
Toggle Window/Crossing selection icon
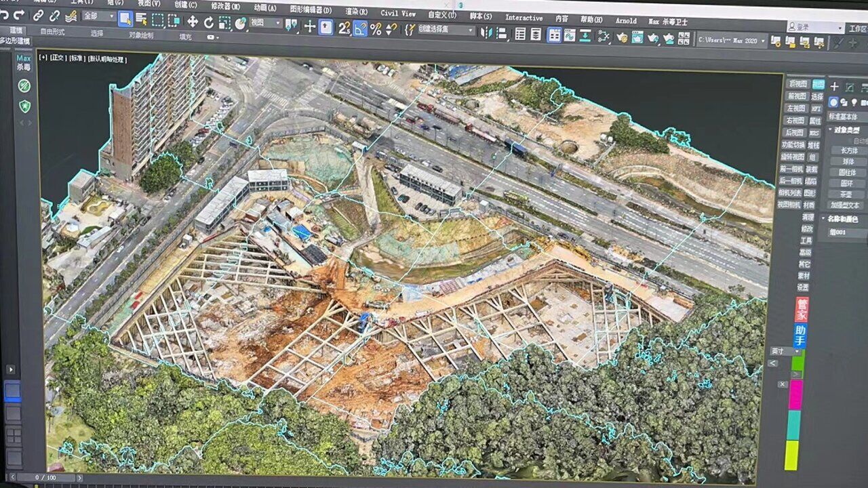[174, 20]
